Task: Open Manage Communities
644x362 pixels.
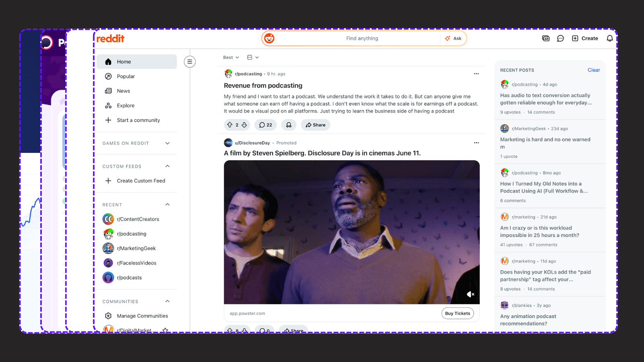Action: (x=137, y=316)
